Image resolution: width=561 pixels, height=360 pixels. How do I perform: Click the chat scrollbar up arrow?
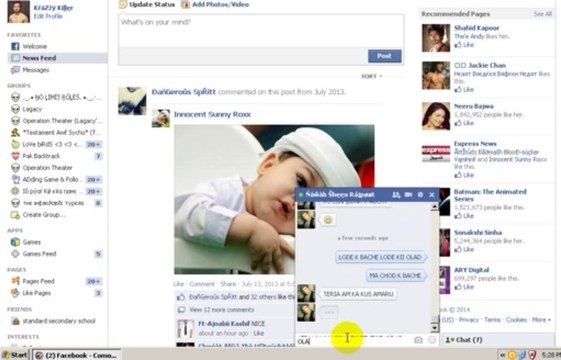pyautogui.click(x=434, y=206)
